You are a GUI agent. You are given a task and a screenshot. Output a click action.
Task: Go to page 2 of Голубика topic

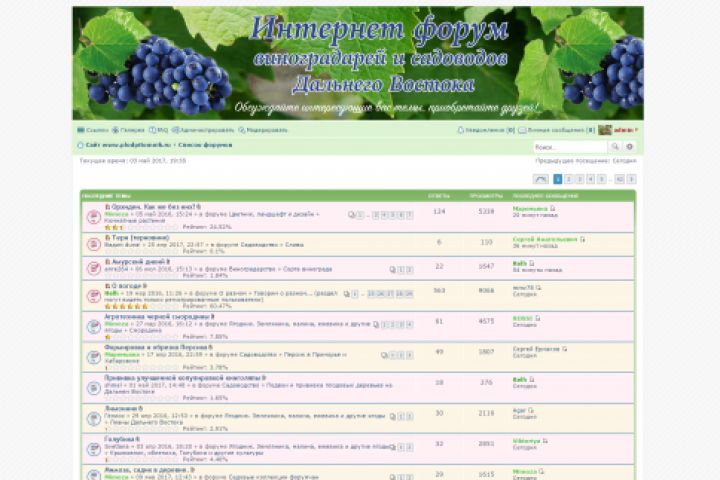click(x=409, y=447)
